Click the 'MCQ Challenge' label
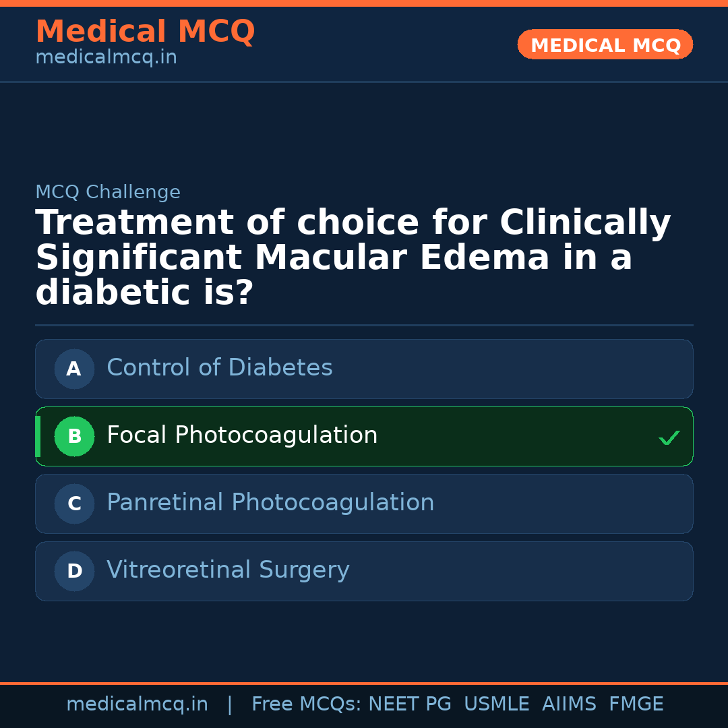The width and height of the screenshot is (728, 728). 108,192
